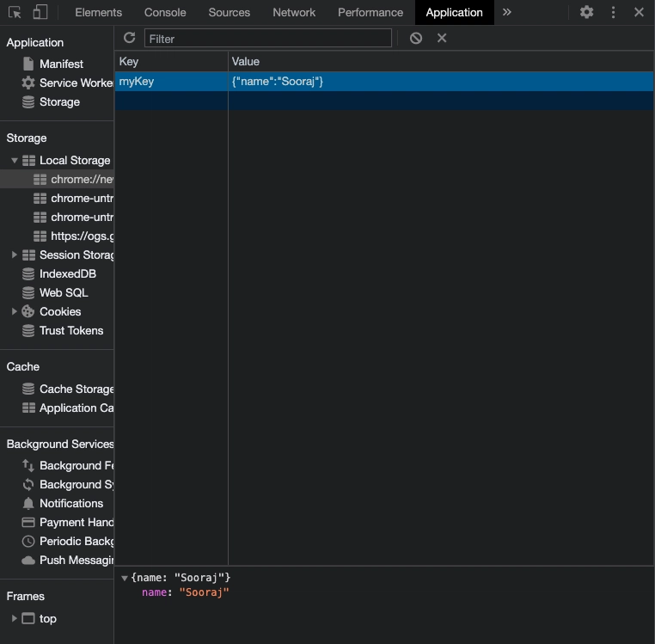Viewport: 655px width, 644px height.
Task: Select the top frame label
Action: click(x=48, y=618)
